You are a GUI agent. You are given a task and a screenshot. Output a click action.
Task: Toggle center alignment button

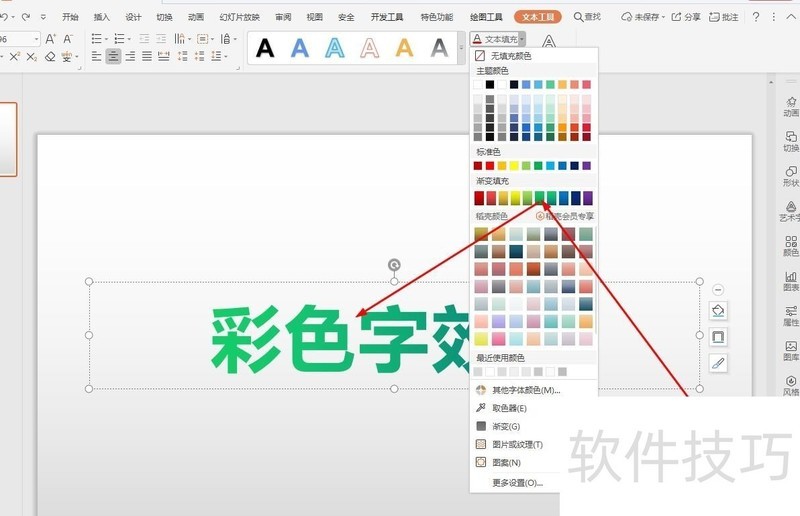point(113,56)
